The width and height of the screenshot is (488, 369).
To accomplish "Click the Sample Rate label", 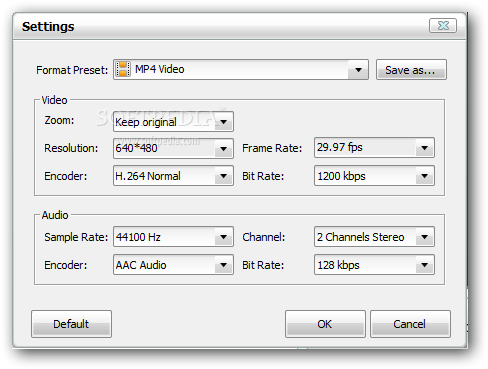I will (x=76, y=237).
